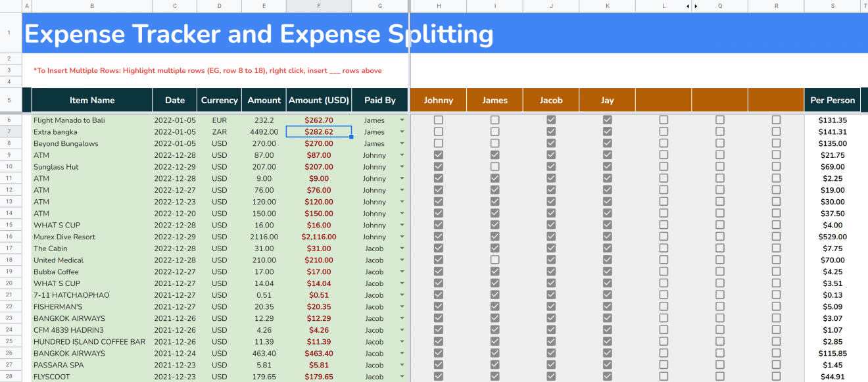
Task: Select the Amount (USD) cell for Bubba Coffee
Action: point(319,272)
